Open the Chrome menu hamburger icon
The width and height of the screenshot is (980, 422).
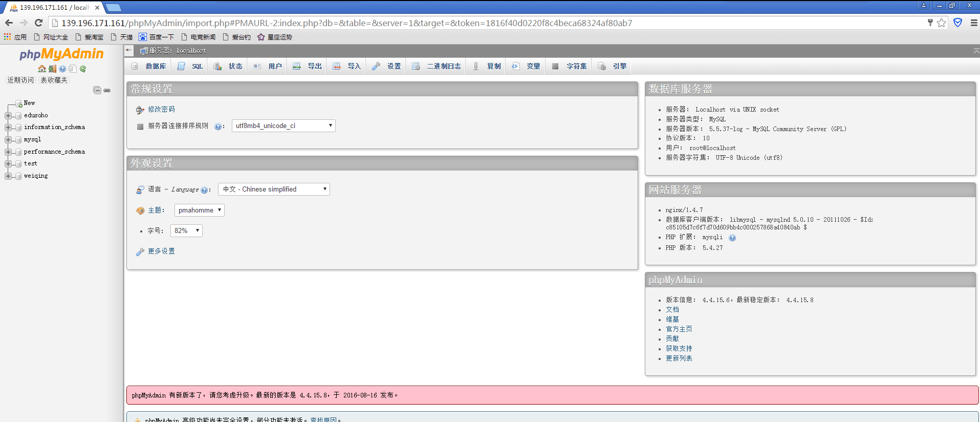[974, 23]
